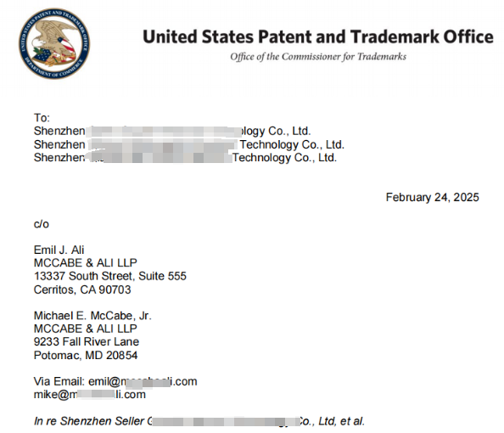Click the USPTO eagle seal logo

pyautogui.click(x=54, y=43)
